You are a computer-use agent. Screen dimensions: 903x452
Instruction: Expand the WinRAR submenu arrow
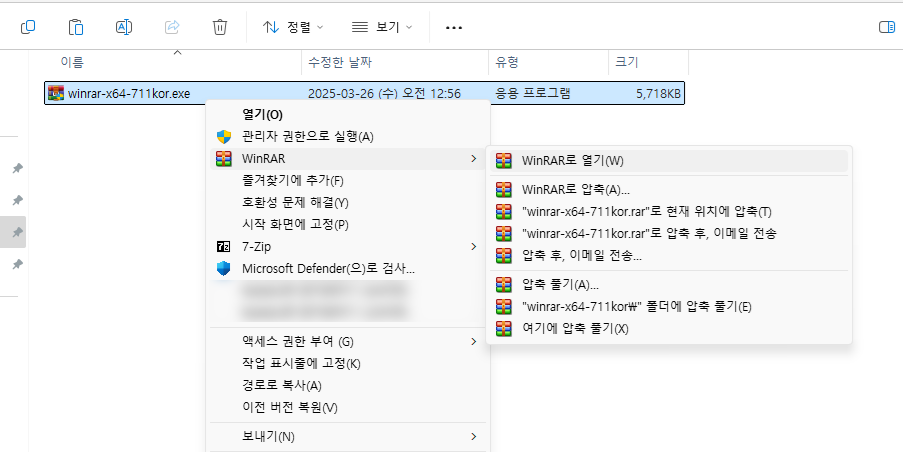[x=473, y=158]
